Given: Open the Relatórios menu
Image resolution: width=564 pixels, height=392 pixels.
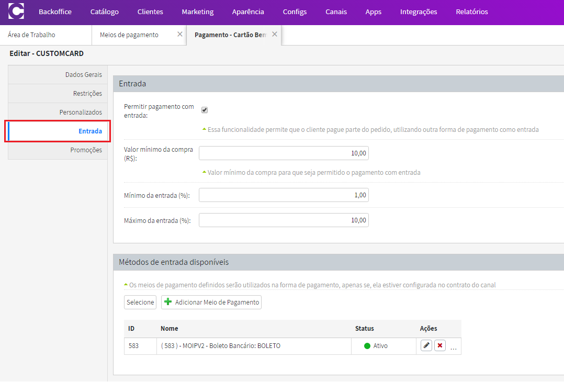Looking at the screenshot, I should [x=472, y=12].
